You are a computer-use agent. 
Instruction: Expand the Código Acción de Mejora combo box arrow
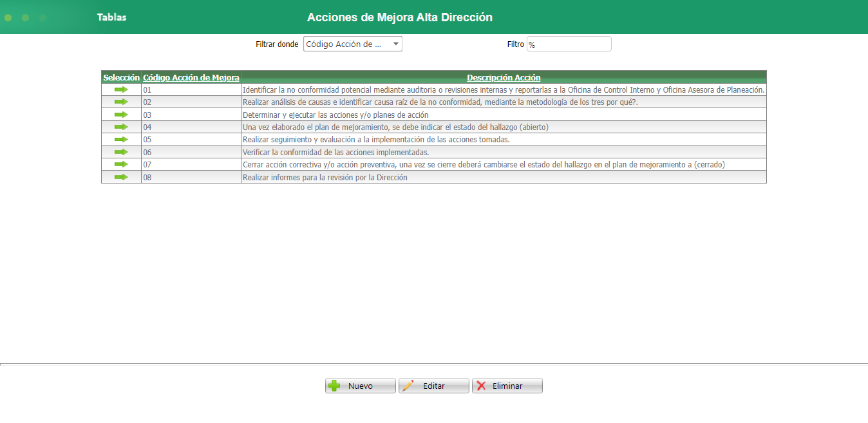(395, 43)
